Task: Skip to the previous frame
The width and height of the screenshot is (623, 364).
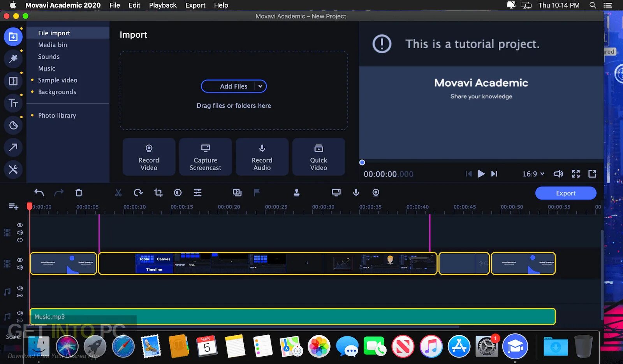Action: point(469,174)
